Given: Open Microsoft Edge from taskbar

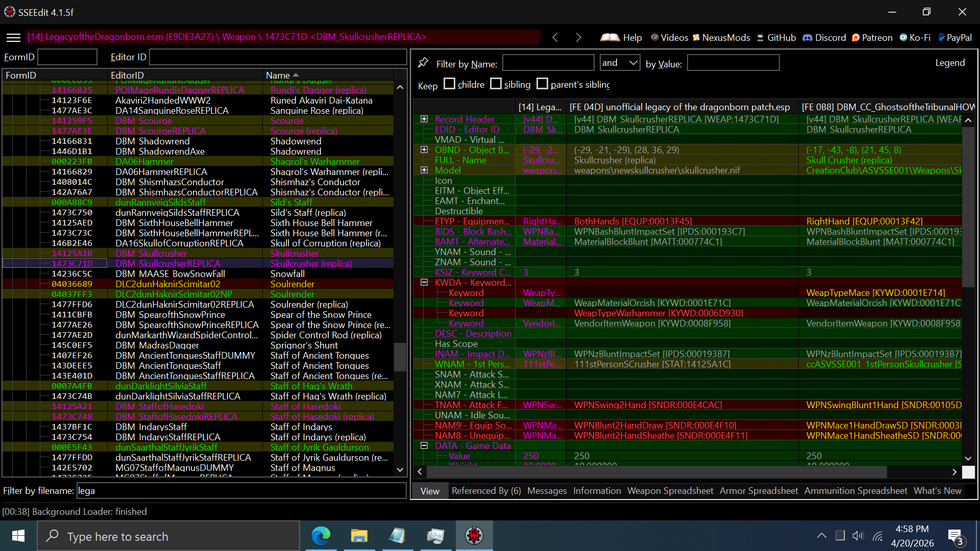Looking at the screenshot, I should point(321,536).
